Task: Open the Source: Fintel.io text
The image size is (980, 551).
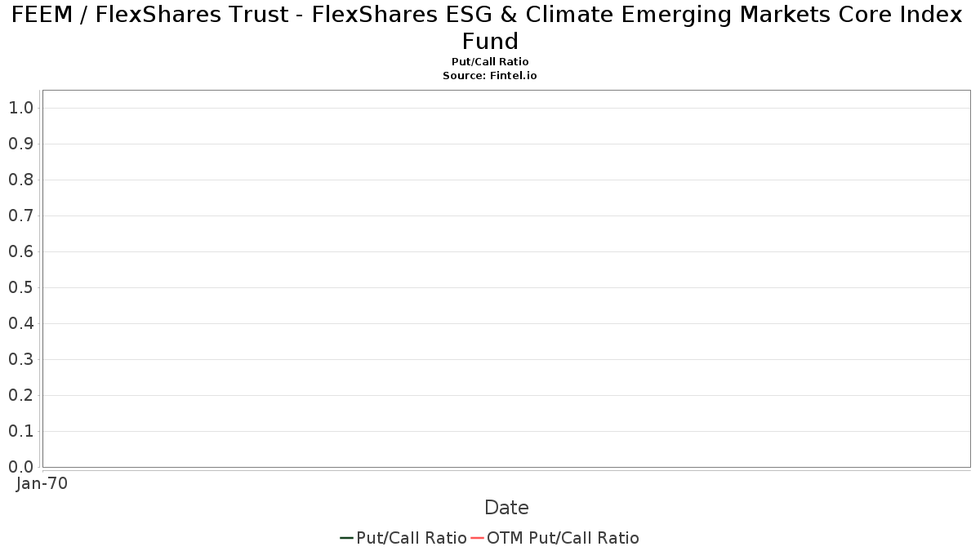Action: 490,75
